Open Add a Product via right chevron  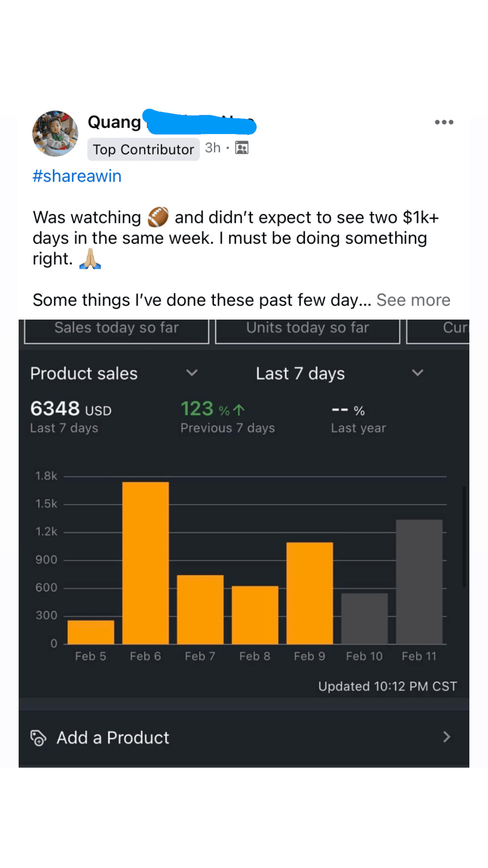(446, 737)
